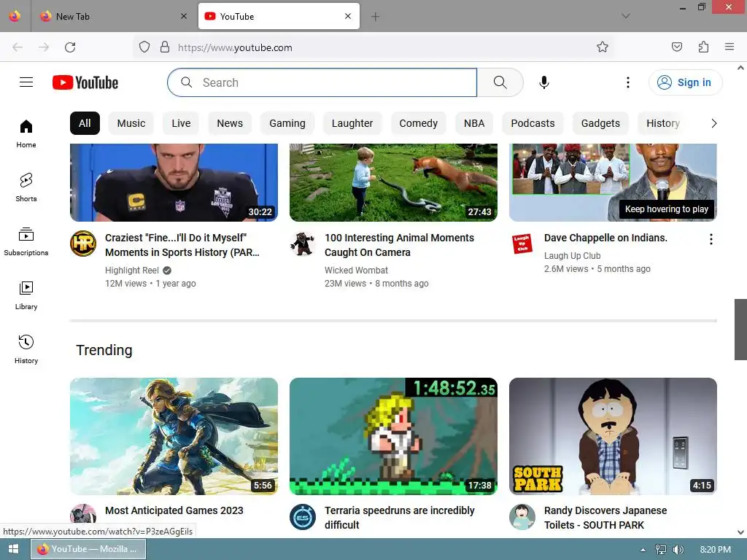Reload the page in Firefox
The width and height of the screenshot is (747, 560).
(70, 47)
